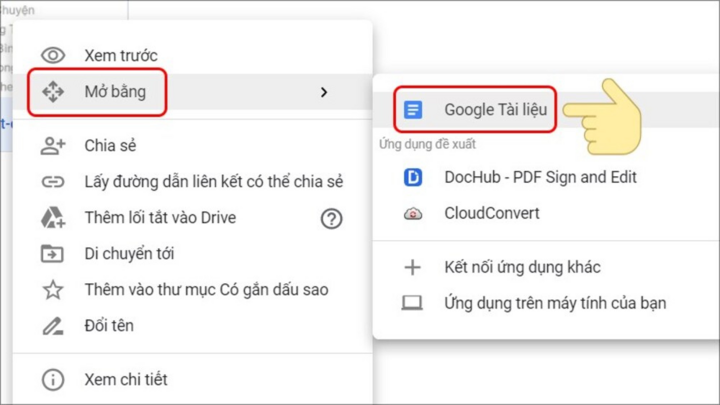This screenshot has height=405, width=720.
Task: Click Kết nối ứng dụng khác
Action: tap(546, 267)
